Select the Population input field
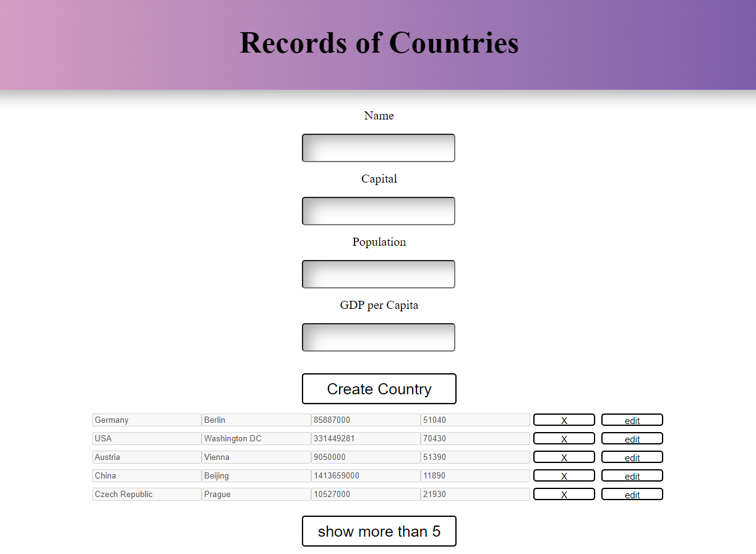The height and width of the screenshot is (554, 756). 379,274
